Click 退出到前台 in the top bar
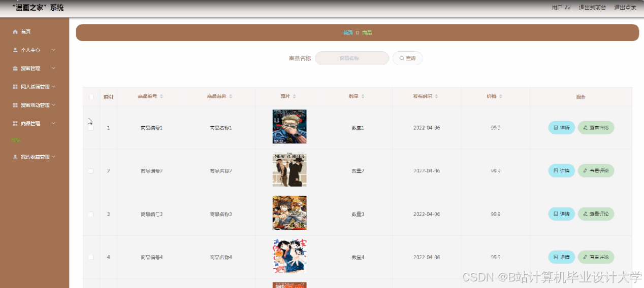This screenshot has width=644, height=288. coord(592,7)
